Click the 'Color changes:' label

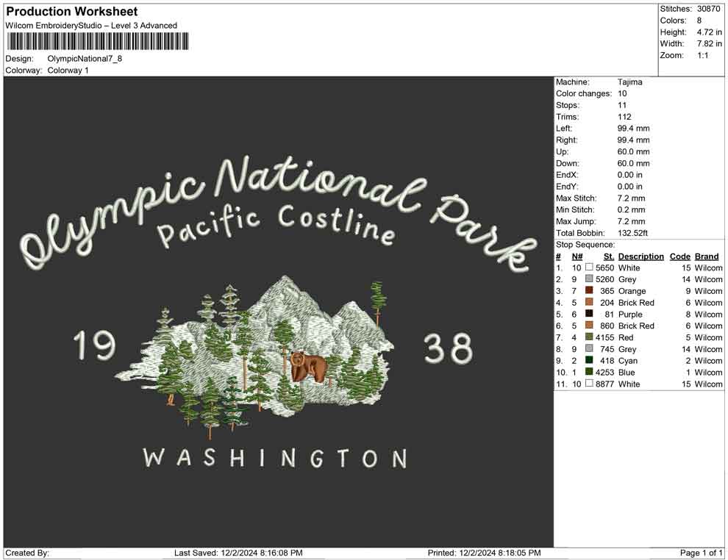584,94
